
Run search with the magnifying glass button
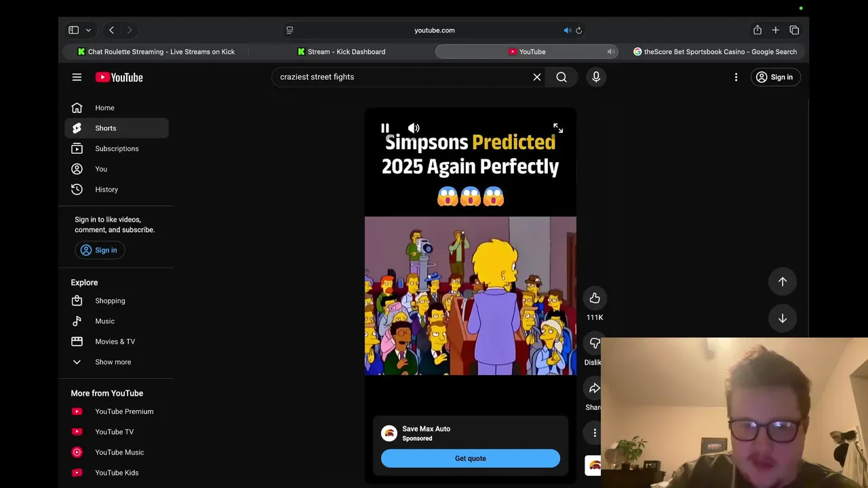pyautogui.click(x=561, y=77)
